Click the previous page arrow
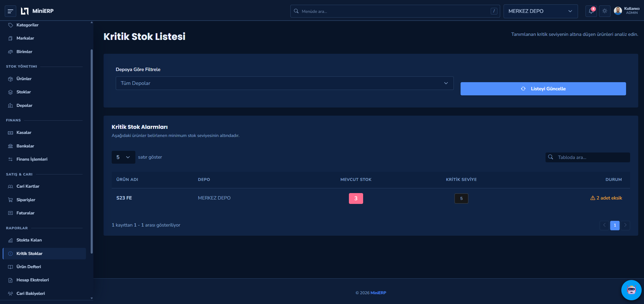The height and width of the screenshot is (304, 644). coord(604,225)
